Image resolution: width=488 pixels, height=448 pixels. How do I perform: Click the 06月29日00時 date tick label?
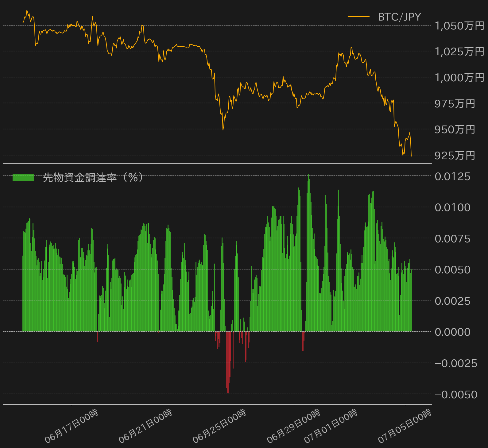coord(294,426)
